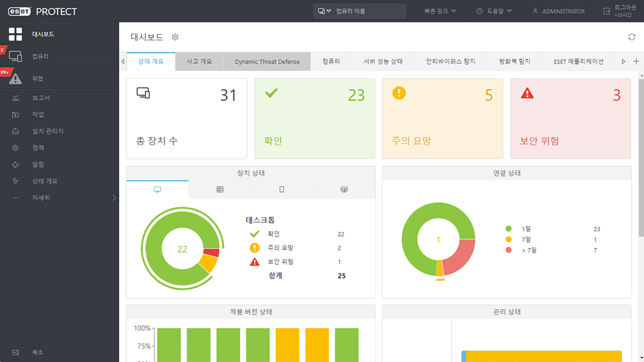The height and width of the screenshot is (362, 644).
Task: Switch device status to the mobile device tab
Action: tap(282, 190)
